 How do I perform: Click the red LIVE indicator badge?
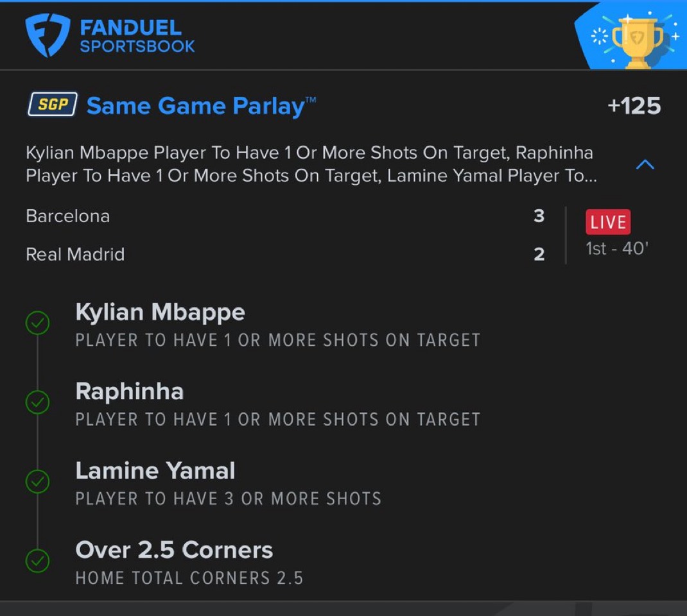tap(607, 222)
